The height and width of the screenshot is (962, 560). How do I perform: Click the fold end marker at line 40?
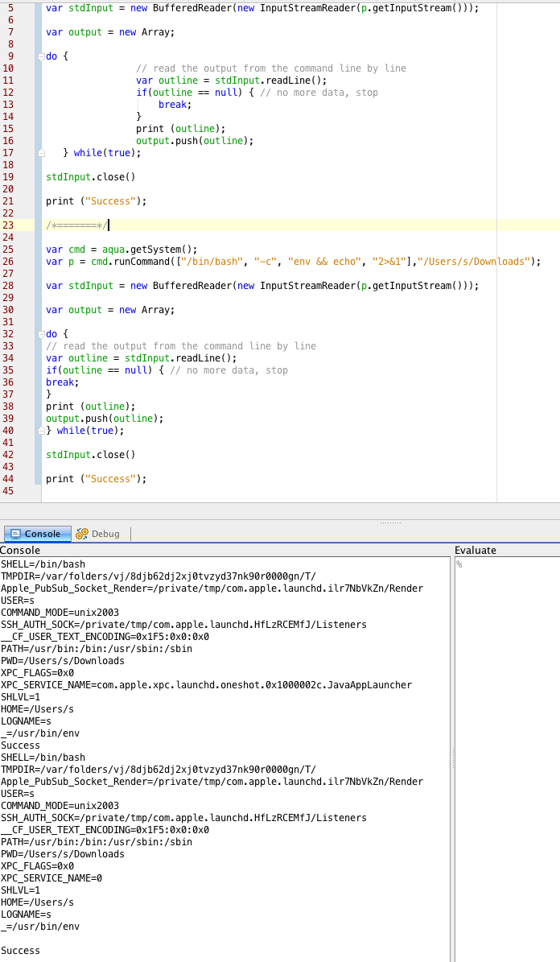(x=41, y=431)
